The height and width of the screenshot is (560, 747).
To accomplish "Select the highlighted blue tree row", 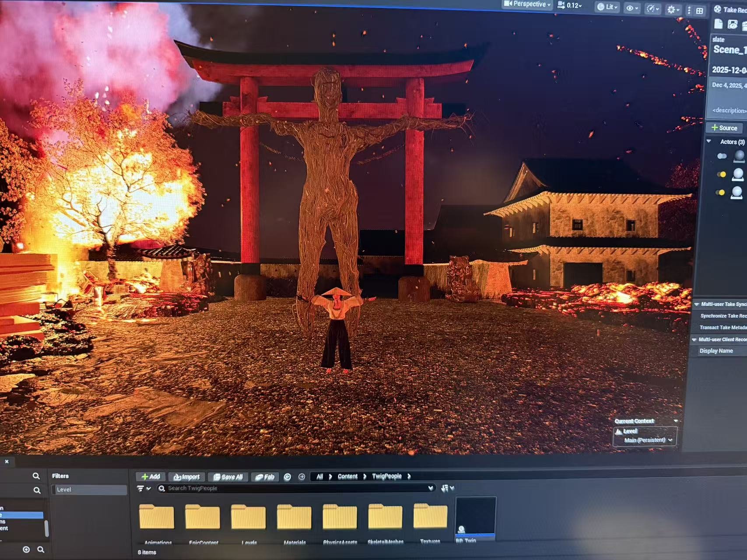I will pos(21,515).
